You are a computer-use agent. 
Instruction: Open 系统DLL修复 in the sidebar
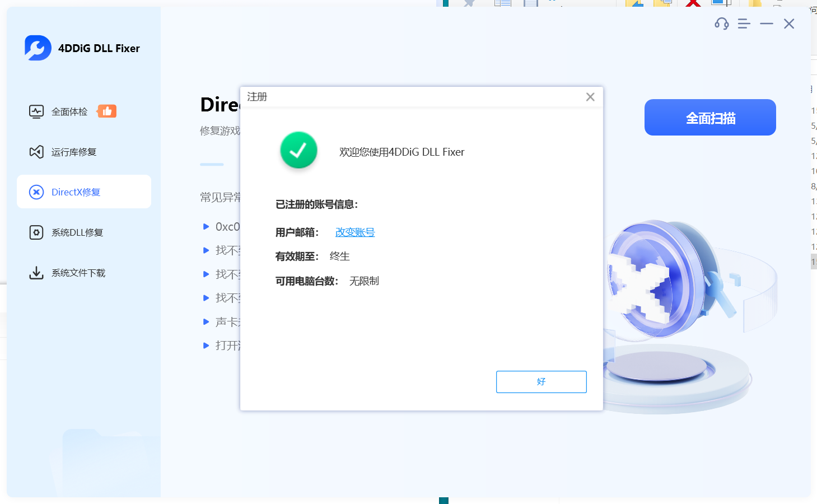84,232
